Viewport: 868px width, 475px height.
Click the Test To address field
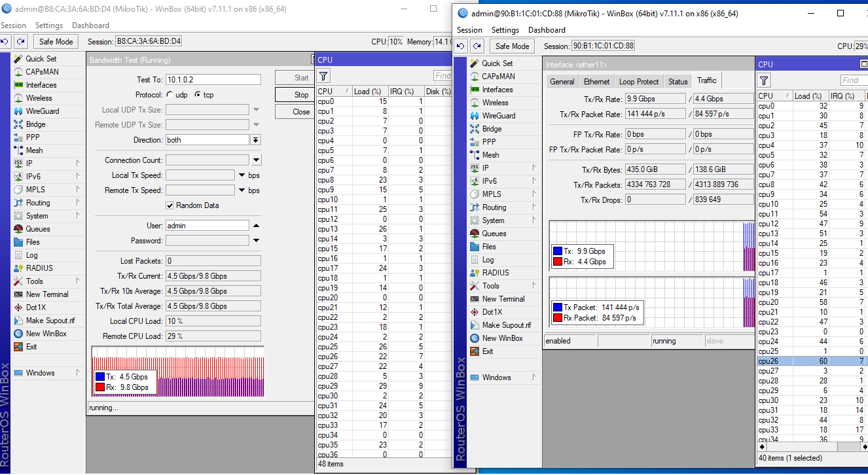click(213, 80)
